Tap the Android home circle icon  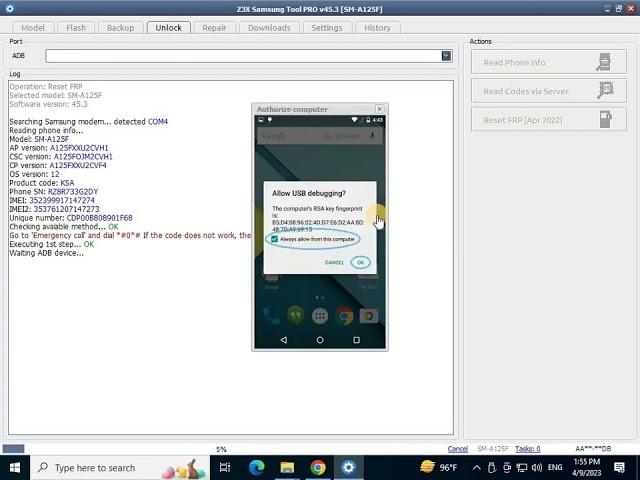point(320,340)
